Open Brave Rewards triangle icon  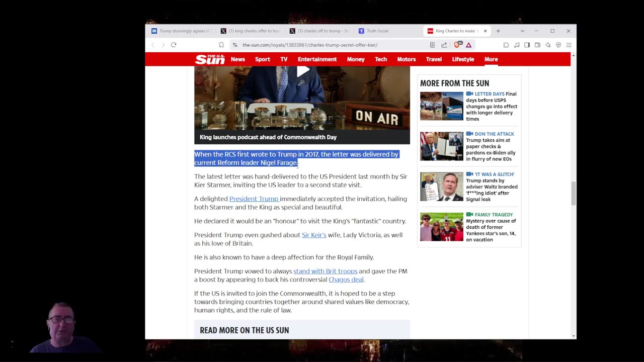coord(468,45)
